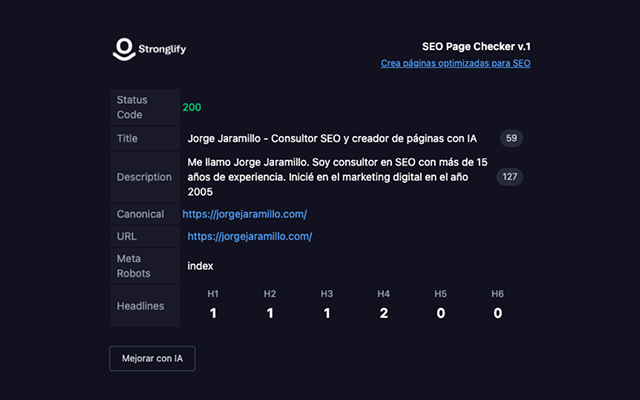Click the index meta robots value
Screen dimensions: 640x400
(x=200, y=266)
